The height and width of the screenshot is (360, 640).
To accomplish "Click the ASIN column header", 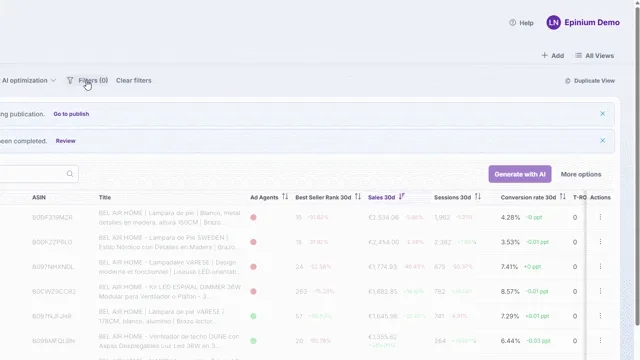I will coord(39,198).
